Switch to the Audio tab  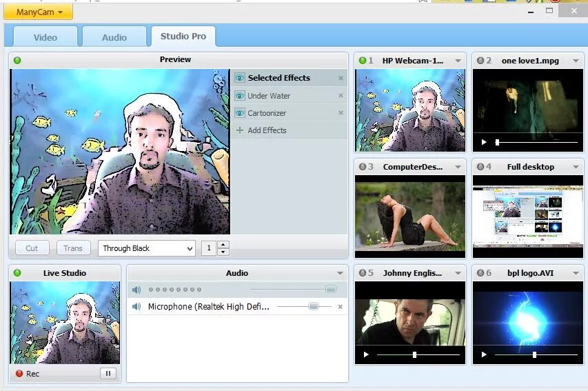click(114, 37)
